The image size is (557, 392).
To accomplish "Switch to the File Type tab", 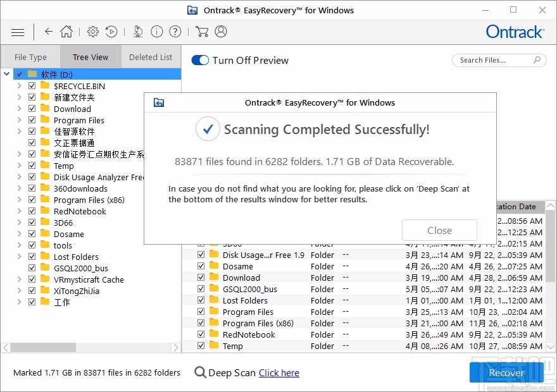I will 30,57.
